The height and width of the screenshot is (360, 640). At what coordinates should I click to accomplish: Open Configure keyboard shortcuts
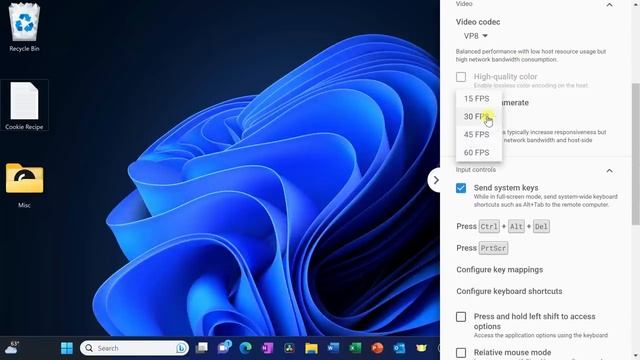coord(509,291)
